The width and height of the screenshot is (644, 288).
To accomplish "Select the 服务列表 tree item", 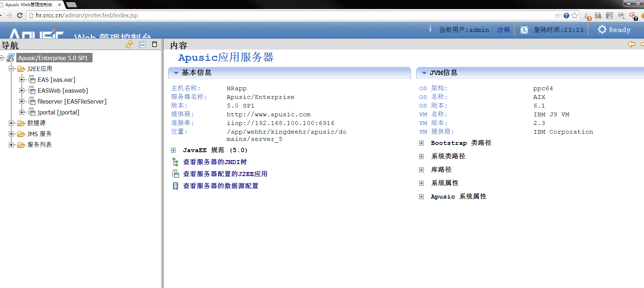I will (x=40, y=145).
